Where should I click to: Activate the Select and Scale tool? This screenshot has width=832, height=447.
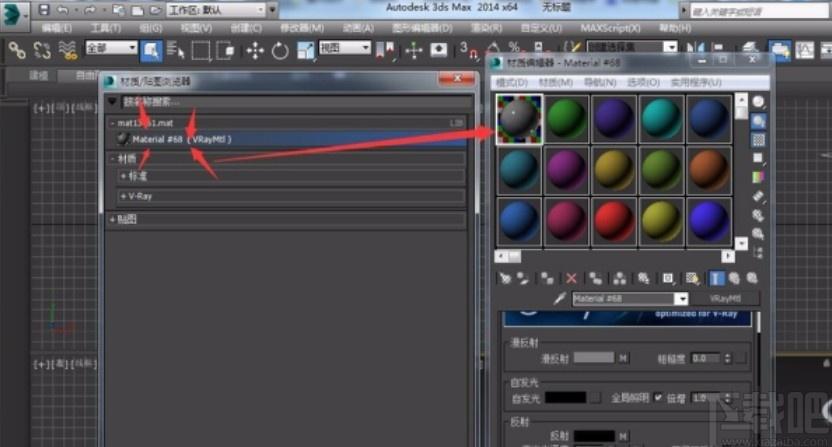(305, 51)
